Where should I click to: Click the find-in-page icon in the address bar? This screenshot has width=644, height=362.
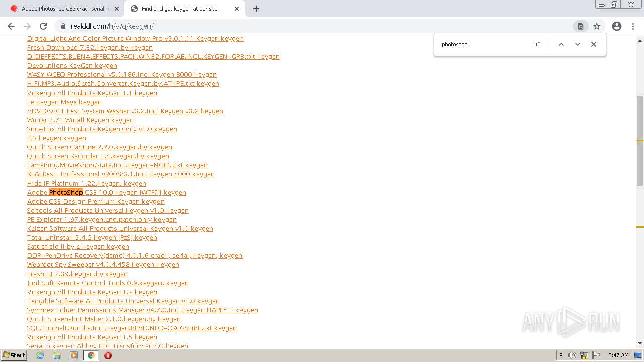coord(581,26)
